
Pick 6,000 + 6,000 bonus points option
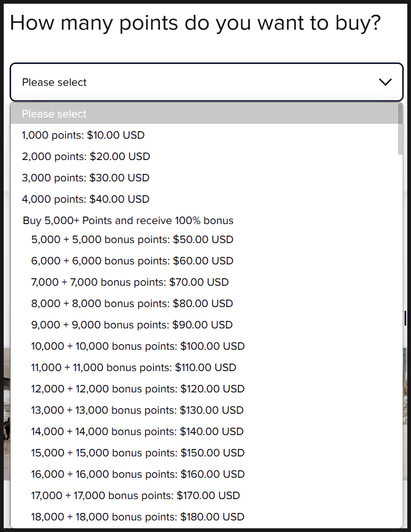[132, 261]
